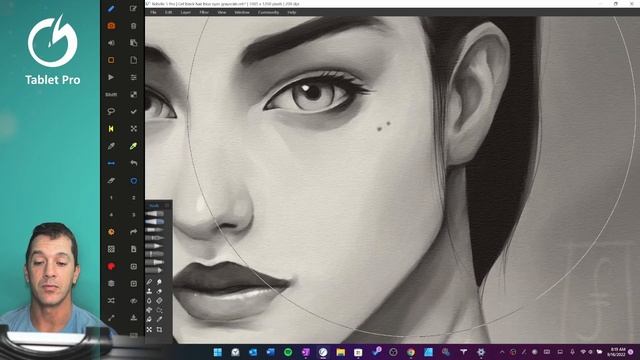This screenshot has height=360, width=640.
Task: Click the green eyedropper icon in right column
Action: coord(133,146)
